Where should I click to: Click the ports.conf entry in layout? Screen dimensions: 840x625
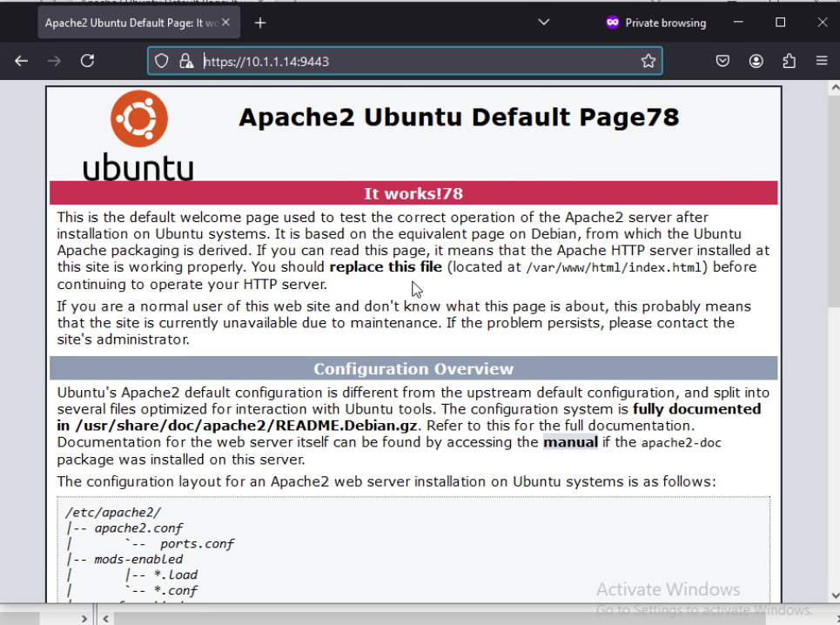(197, 544)
